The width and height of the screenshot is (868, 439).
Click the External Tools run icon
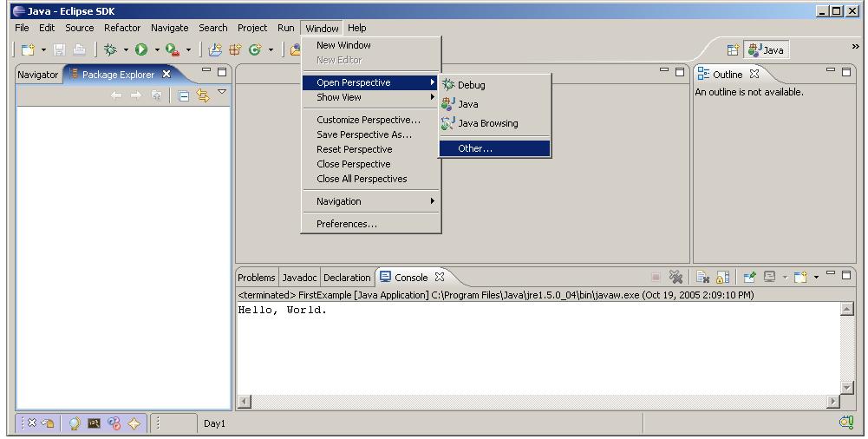[x=173, y=49]
